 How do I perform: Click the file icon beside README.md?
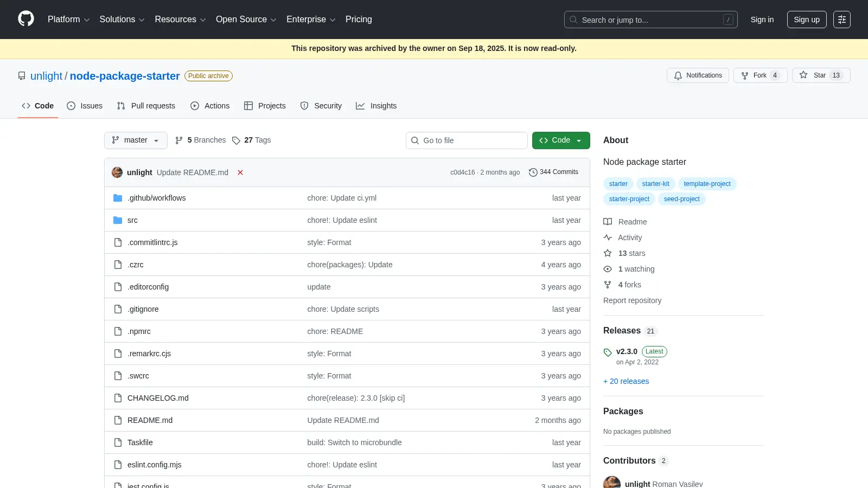[x=118, y=420]
